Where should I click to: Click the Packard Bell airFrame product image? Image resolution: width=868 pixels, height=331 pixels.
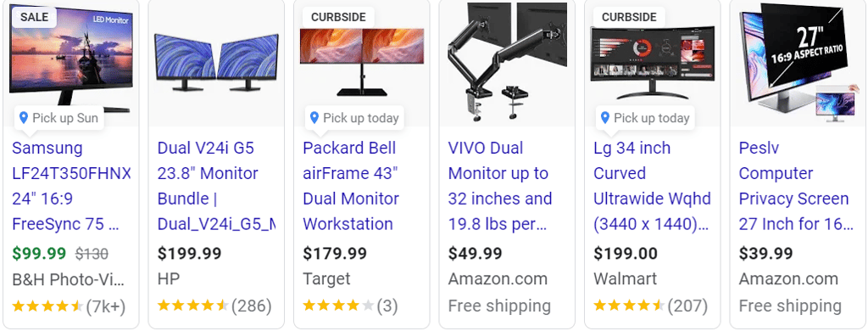362,62
